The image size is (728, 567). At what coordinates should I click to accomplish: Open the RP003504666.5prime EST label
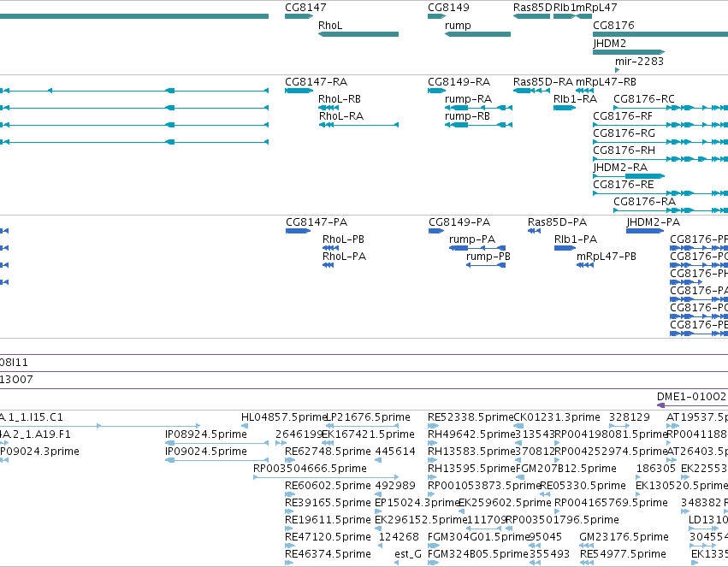click(311, 470)
